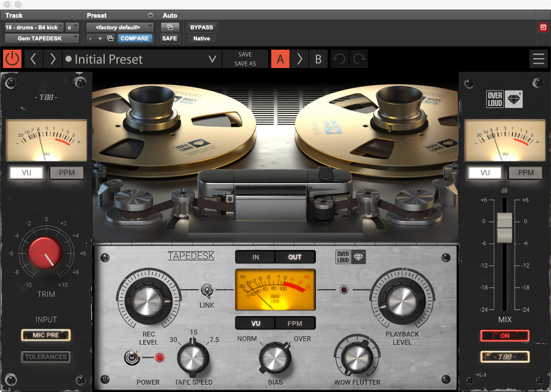551x392 pixels.
Task: Switch output meter to VU mode
Action: pos(485,173)
